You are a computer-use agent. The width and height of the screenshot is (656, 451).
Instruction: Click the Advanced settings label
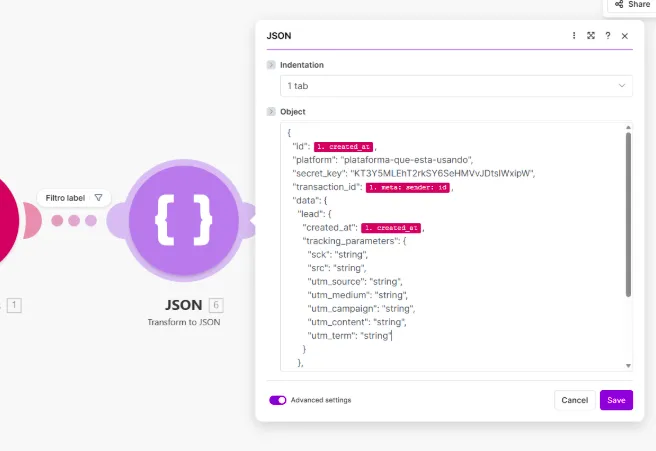[321, 400]
